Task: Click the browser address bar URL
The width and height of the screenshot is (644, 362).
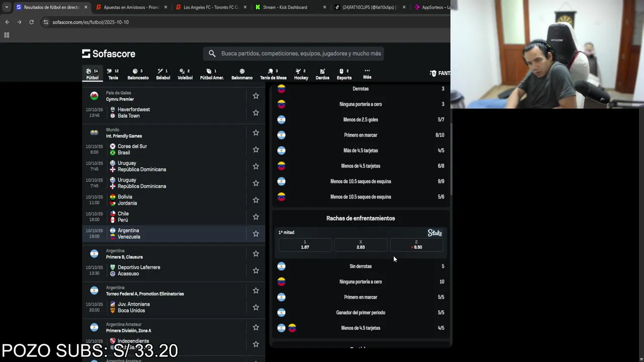Action: [x=91, y=22]
